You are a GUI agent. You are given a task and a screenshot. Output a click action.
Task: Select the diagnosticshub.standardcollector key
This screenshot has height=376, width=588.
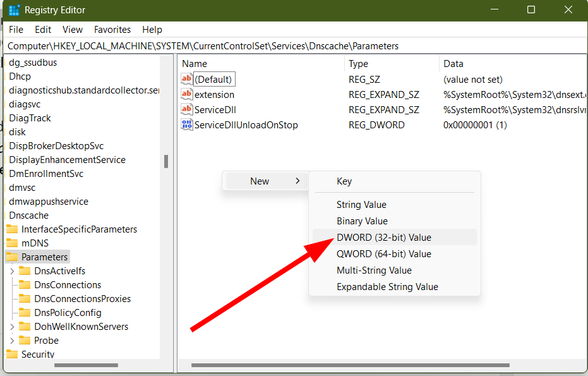tap(84, 90)
